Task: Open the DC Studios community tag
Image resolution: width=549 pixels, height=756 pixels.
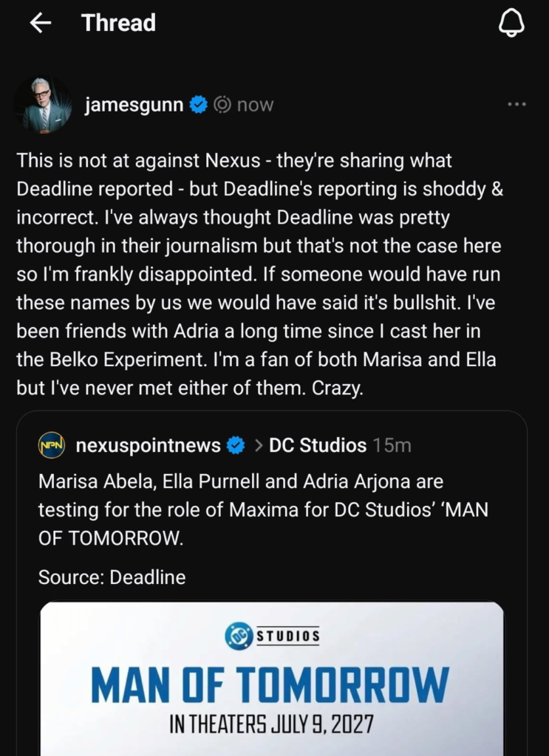Action: point(318,445)
